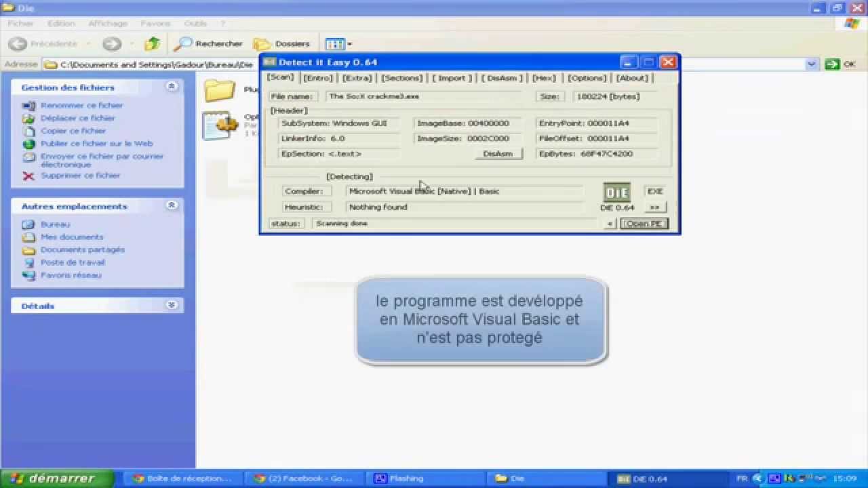The height and width of the screenshot is (488, 868).
Task: Open the Dossiers folders pane in Explorer
Action: (x=282, y=43)
